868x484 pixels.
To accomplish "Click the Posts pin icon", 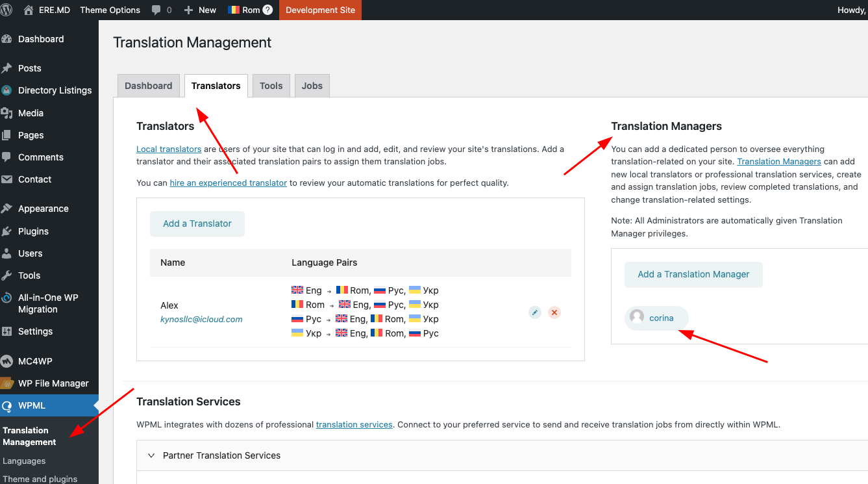I will tap(7, 68).
